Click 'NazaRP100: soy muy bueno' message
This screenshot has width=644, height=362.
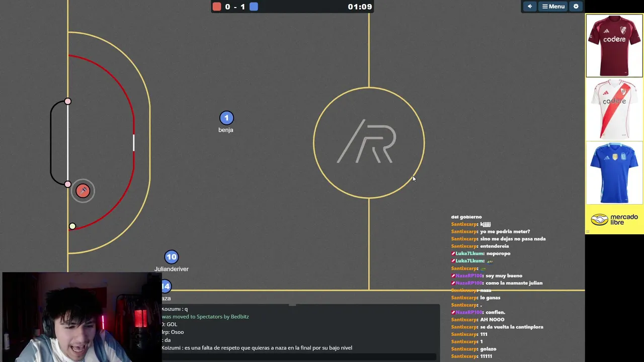pos(487,276)
